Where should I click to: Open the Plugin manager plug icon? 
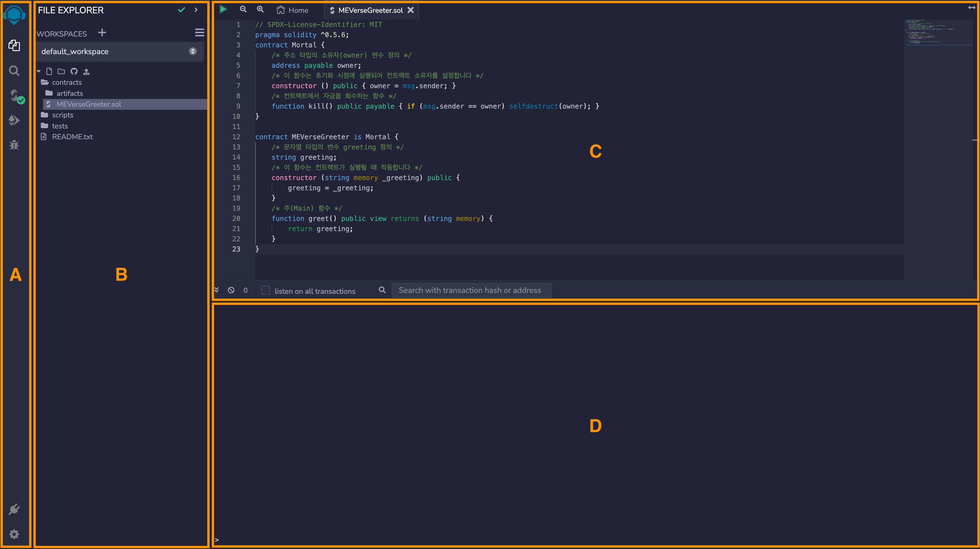[14, 509]
